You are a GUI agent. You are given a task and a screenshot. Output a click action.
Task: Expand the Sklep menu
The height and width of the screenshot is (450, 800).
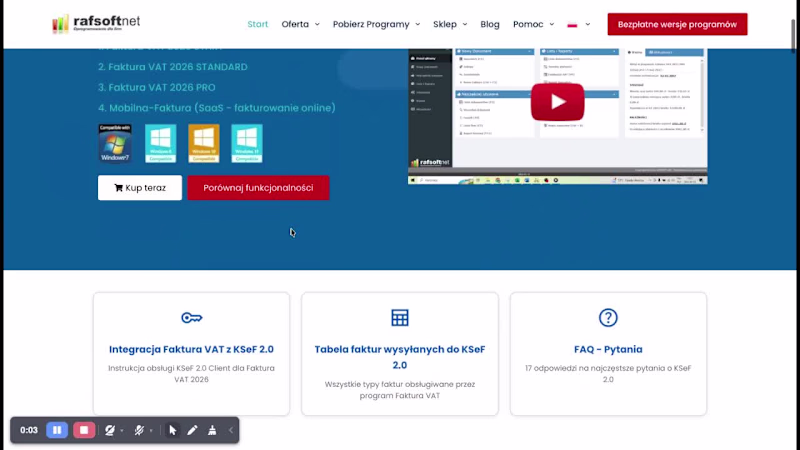click(450, 24)
